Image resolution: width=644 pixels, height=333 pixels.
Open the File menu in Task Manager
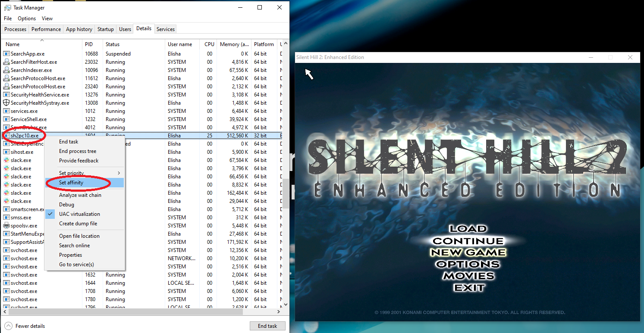[x=8, y=19]
